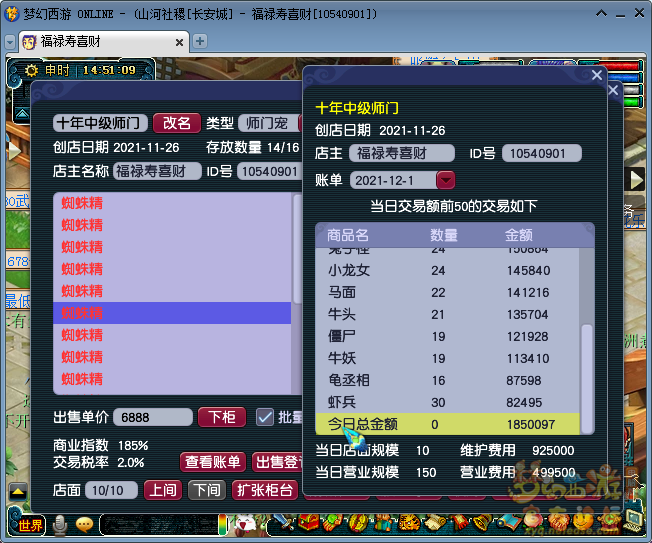
Task: Open the blue book icon in toolbar
Action: click(509, 522)
